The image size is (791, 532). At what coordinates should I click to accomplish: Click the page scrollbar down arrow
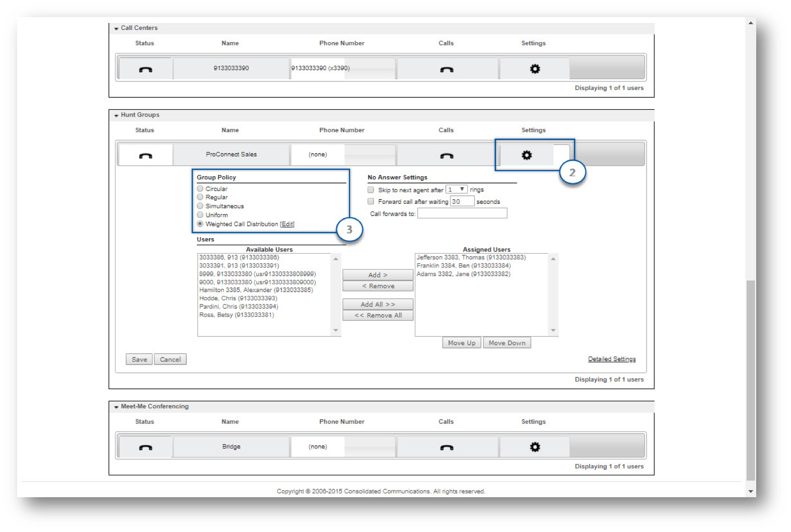(751, 491)
